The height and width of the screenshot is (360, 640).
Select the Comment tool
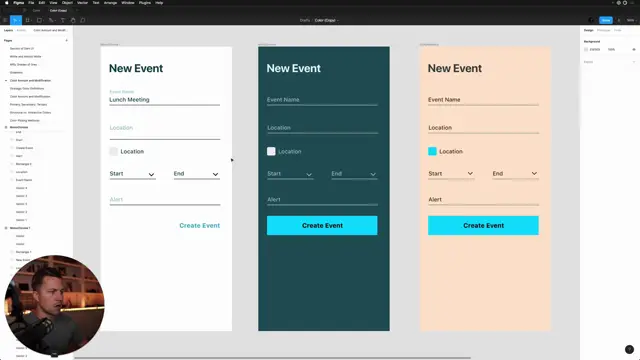pyautogui.click(x=82, y=20)
